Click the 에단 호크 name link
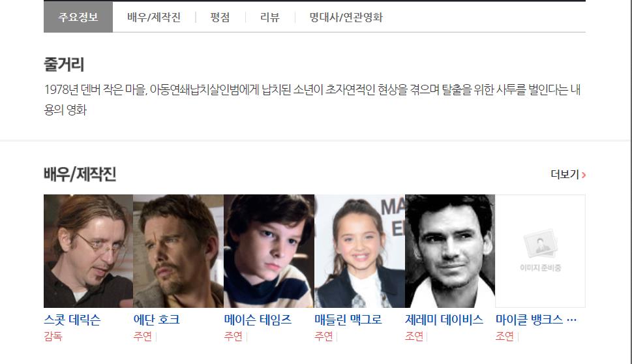The width and height of the screenshot is (632, 364). [x=157, y=320]
